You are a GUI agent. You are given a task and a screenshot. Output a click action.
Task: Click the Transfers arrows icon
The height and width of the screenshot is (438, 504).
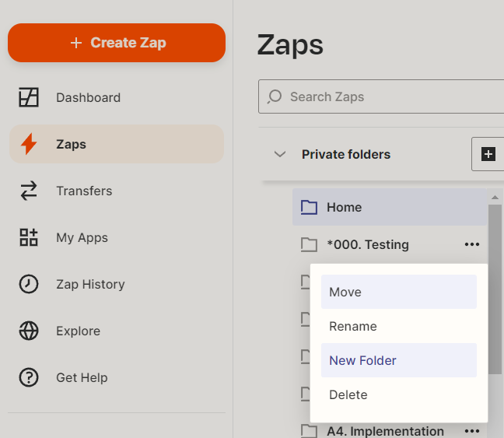click(29, 191)
